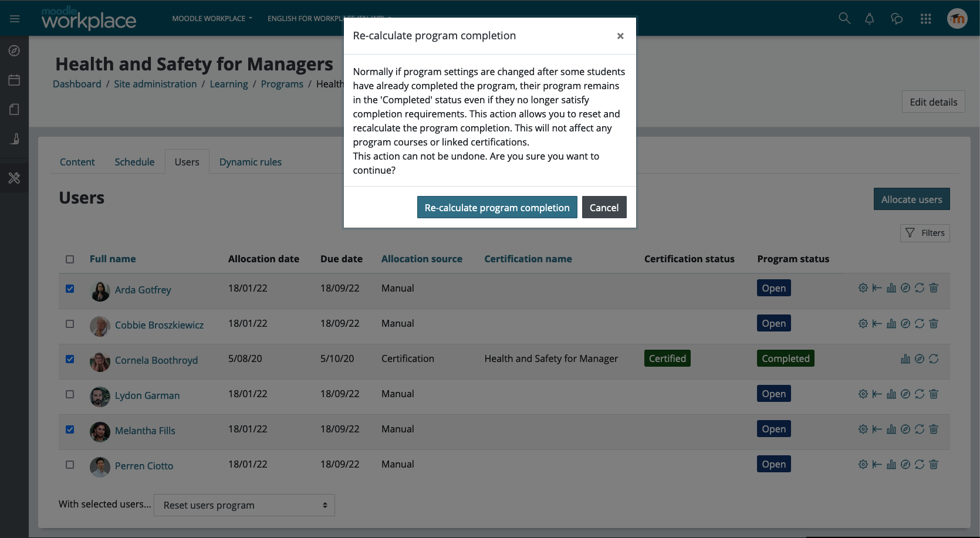
Task: Toggle the select-all checkbox in table header
Action: coord(70,259)
